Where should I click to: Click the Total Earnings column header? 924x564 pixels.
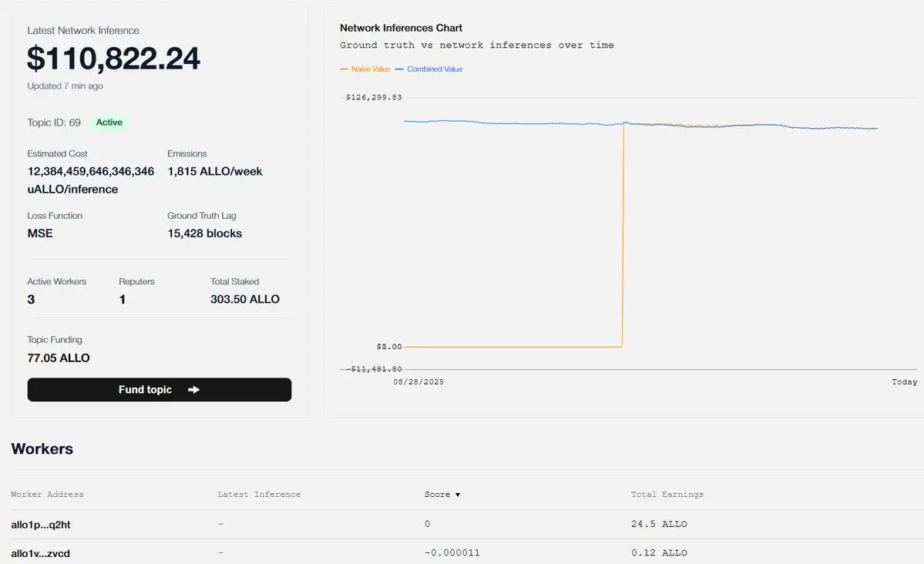point(667,495)
